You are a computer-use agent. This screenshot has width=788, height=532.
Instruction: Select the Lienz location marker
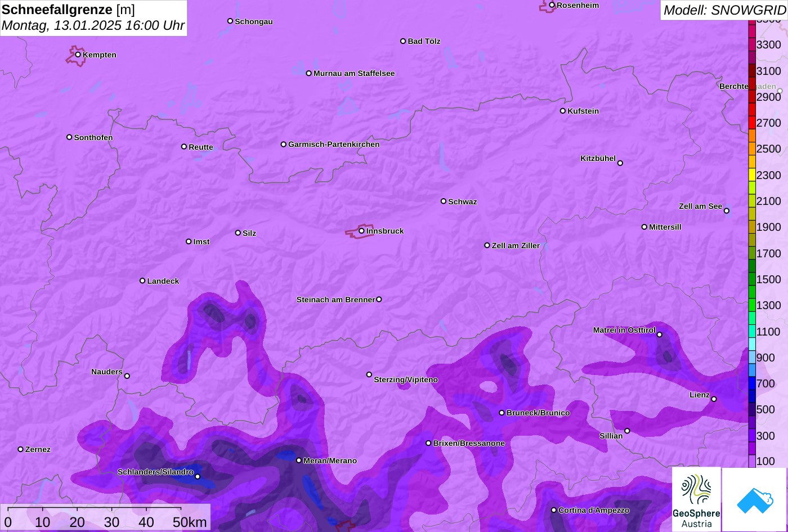(x=714, y=399)
